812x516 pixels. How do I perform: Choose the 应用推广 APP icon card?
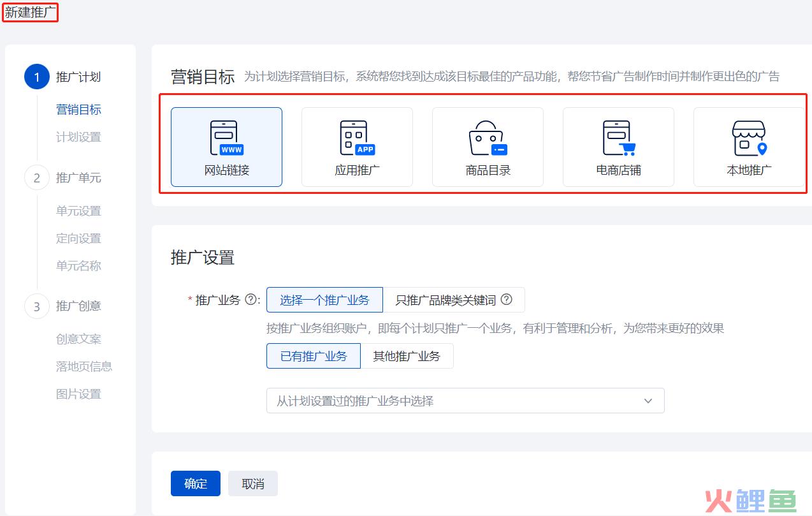tap(357, 147)
